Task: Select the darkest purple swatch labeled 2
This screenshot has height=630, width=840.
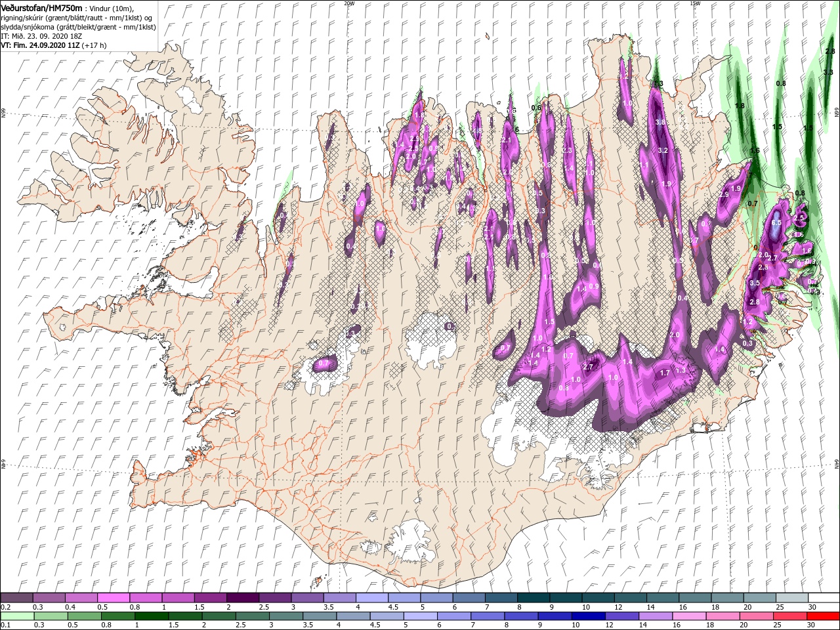Action: 242,598
